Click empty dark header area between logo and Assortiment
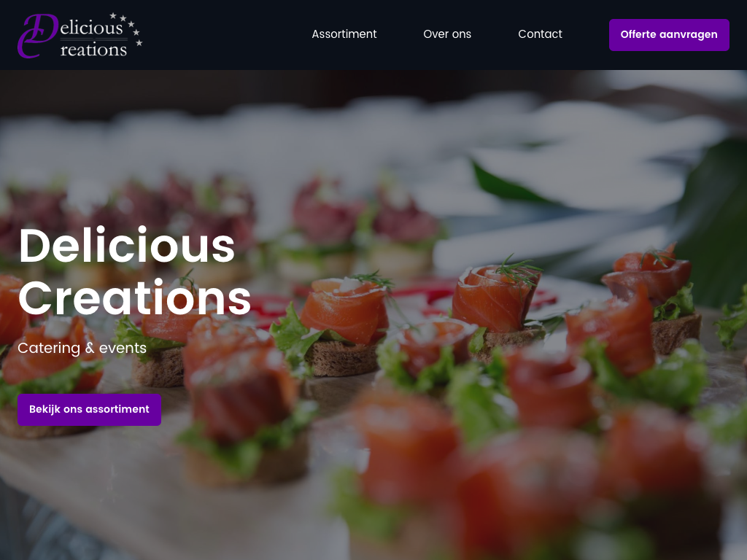 pyautogui.click(x=224, y=35)
